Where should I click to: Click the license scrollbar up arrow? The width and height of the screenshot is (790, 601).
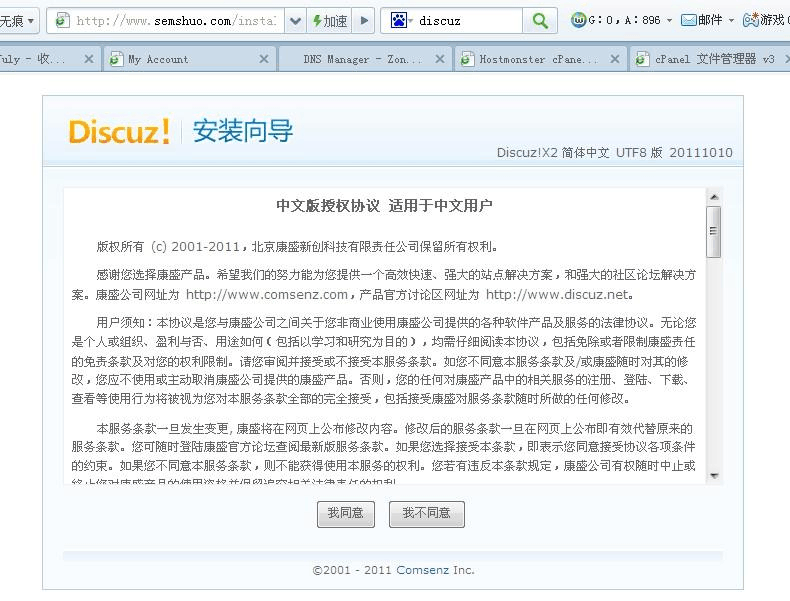coord(714,197)
